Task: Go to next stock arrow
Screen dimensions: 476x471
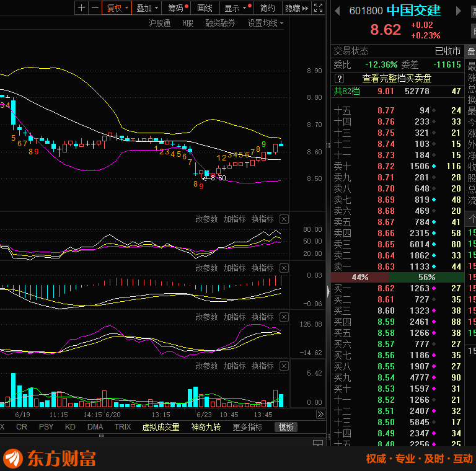Action: (x=459, y=11)
